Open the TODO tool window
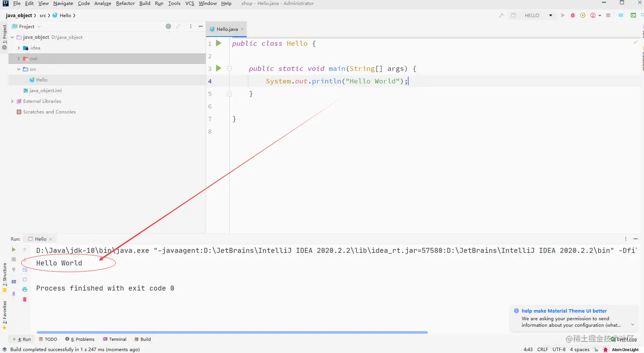Screen dimensions: 644x353 tap(48, 339)
